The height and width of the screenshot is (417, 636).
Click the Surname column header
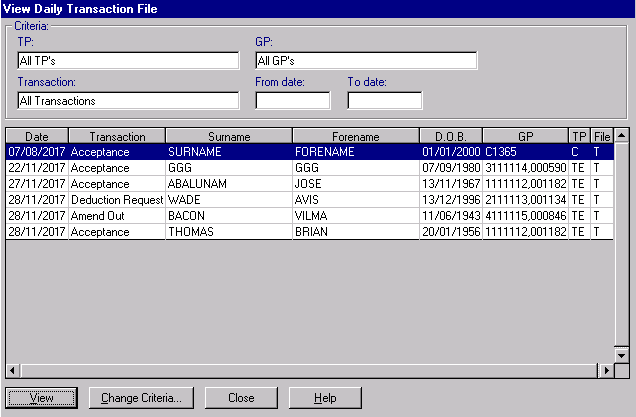pyautogui.click(x=229, y=136)
